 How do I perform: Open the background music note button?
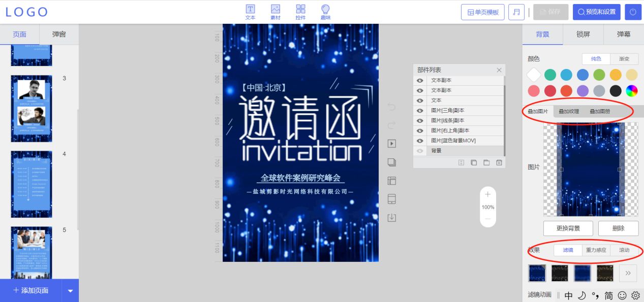point(516,12)
